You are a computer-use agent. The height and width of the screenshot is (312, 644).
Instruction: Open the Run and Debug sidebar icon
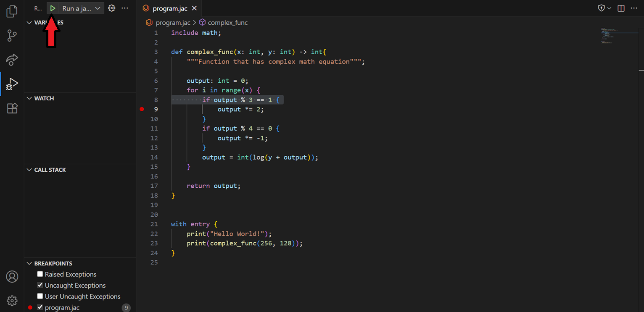[12, 83]
